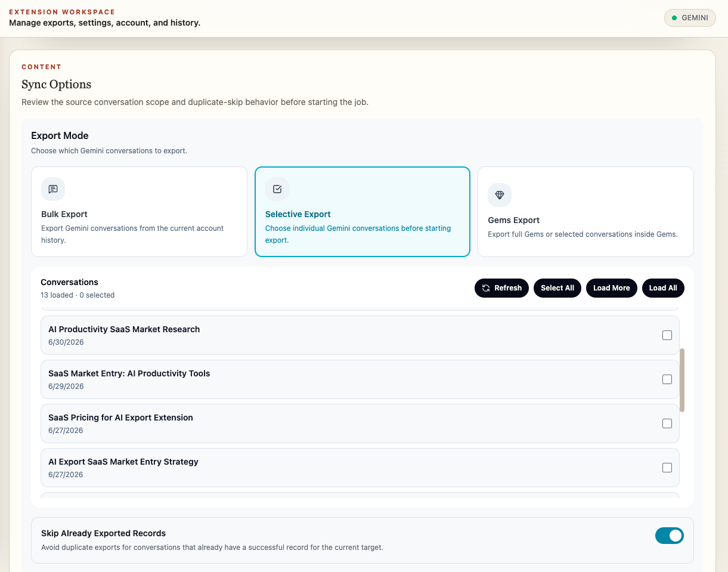Click the Load More button
Screen dimensions: 728x572
click(x=612, y=288)
